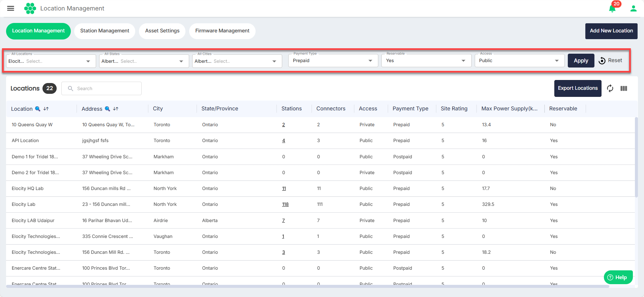This screenshot has width=644, height=297.
Task: Open the user profile icon
Action: [634, 8]
